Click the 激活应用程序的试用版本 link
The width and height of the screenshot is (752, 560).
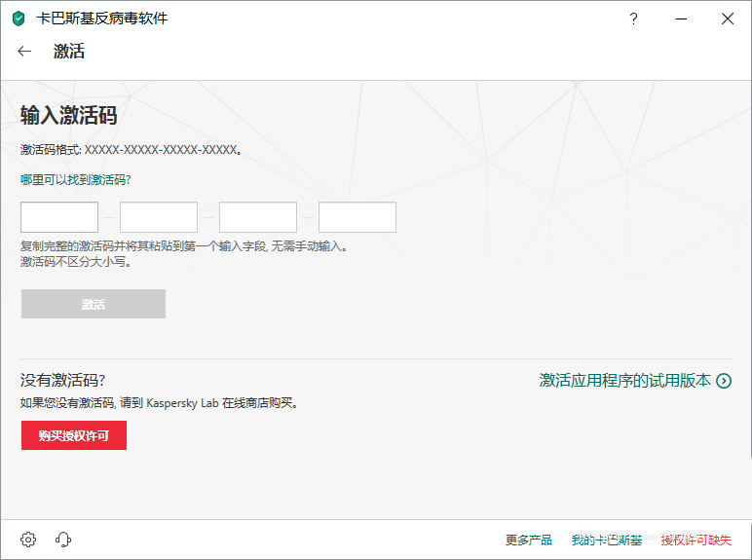pyautogui.click(x=625, y=381)
